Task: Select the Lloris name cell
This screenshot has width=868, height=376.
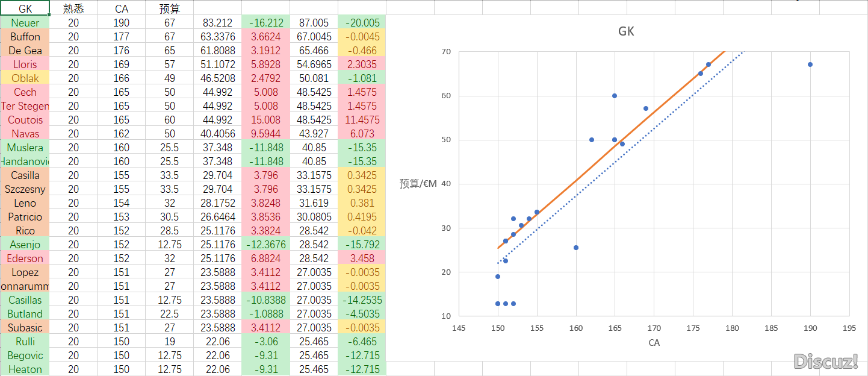Action: 25,64
